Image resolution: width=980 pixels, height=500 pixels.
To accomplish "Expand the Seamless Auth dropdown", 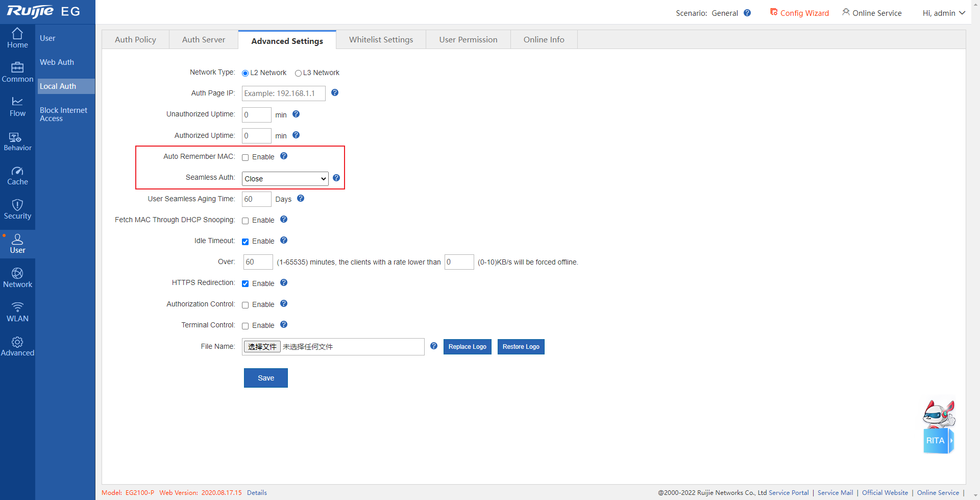I will 285,179.
